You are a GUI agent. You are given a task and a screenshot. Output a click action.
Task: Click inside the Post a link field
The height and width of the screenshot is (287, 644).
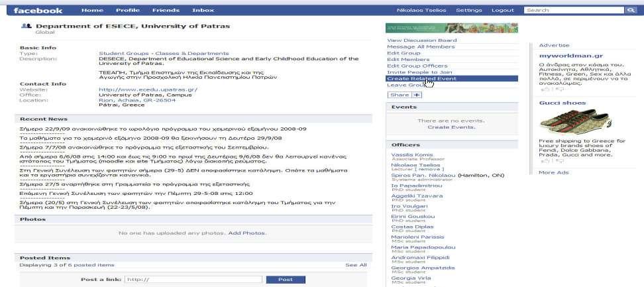click(x=193, y=280)
